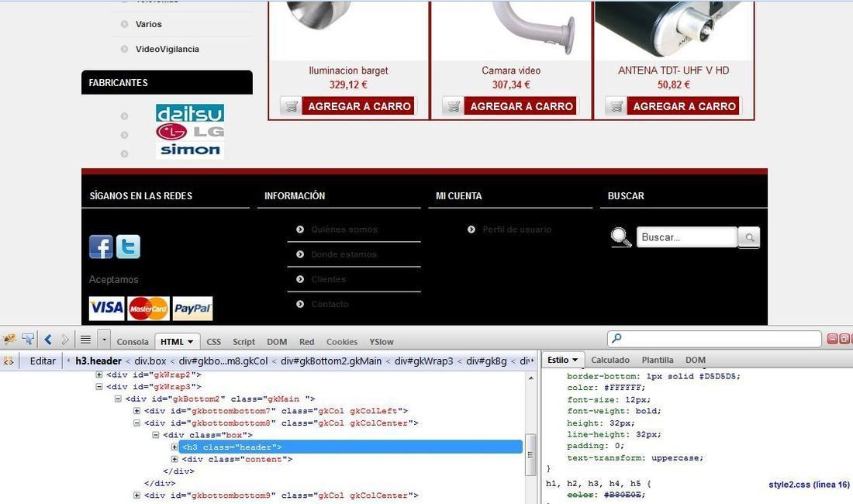Image resolution: width=853 pixels, height=504 pixels.
Task: Click the Firebug command line lines icon
Action: coord(85,340)
